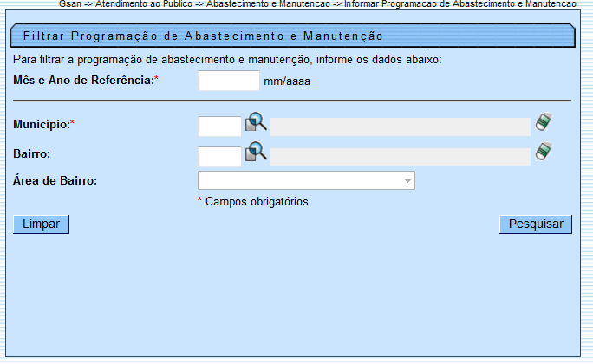Click the gray Município description field

400,127
